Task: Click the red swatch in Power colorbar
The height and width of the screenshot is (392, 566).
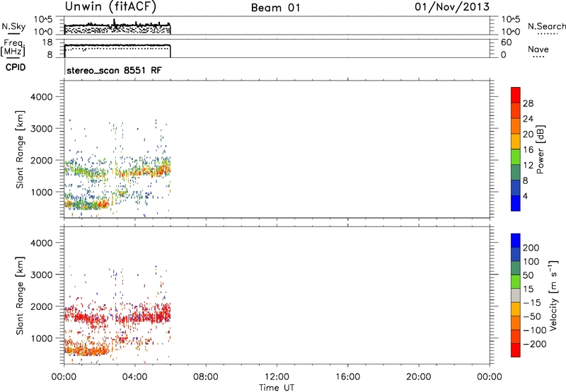Action: pyautogui.click(x=516, y=95)
